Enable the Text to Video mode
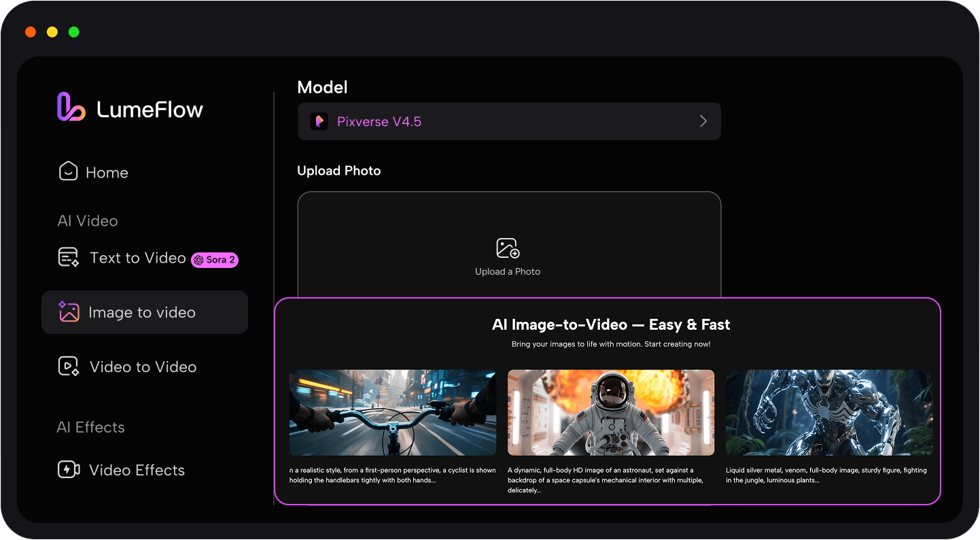 pyautogui.click(x=138, y=257)
